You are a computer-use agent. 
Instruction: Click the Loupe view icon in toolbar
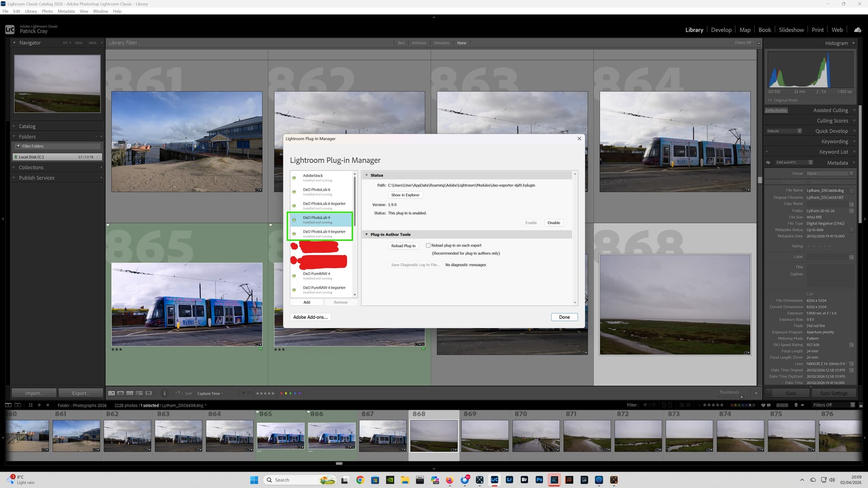121,393
